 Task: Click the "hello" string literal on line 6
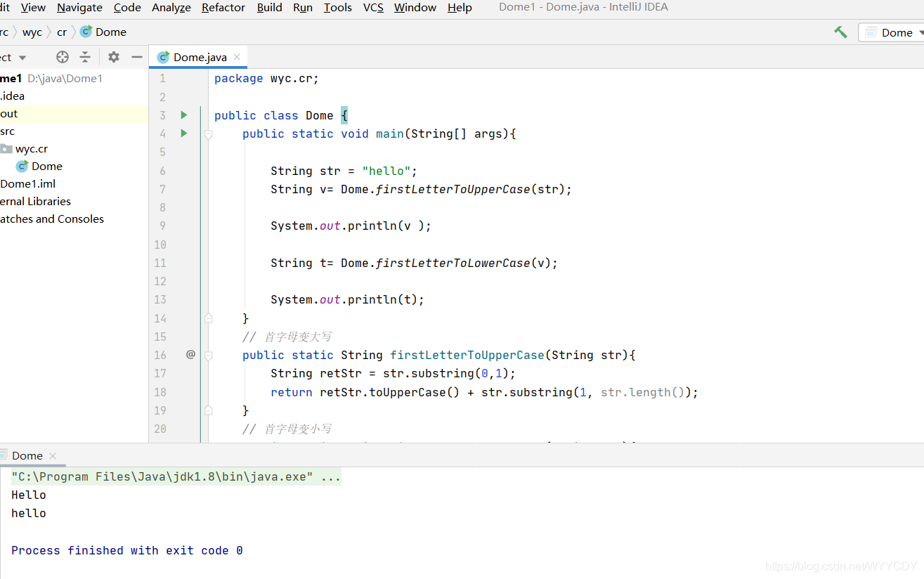(x=386, y=171)
